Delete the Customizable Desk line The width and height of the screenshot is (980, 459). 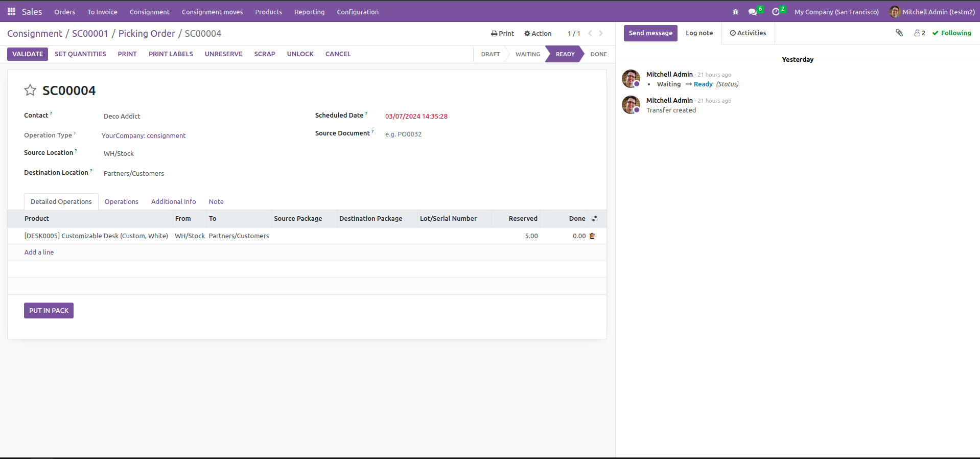[592, 236]
